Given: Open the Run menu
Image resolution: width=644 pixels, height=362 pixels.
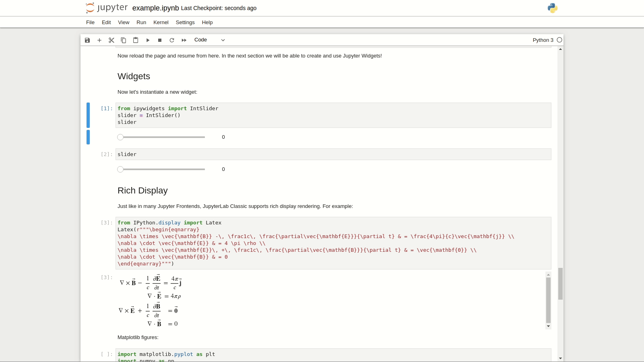Looking at the screenshot, I should pyautogui.click(x=141, y=23).
